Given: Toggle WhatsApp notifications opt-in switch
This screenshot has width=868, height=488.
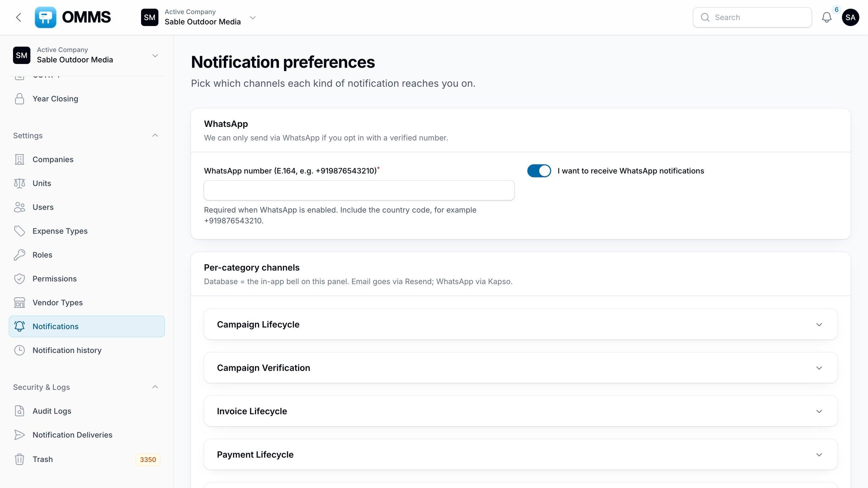Looking at the screenshot, I should click(539, 171).
